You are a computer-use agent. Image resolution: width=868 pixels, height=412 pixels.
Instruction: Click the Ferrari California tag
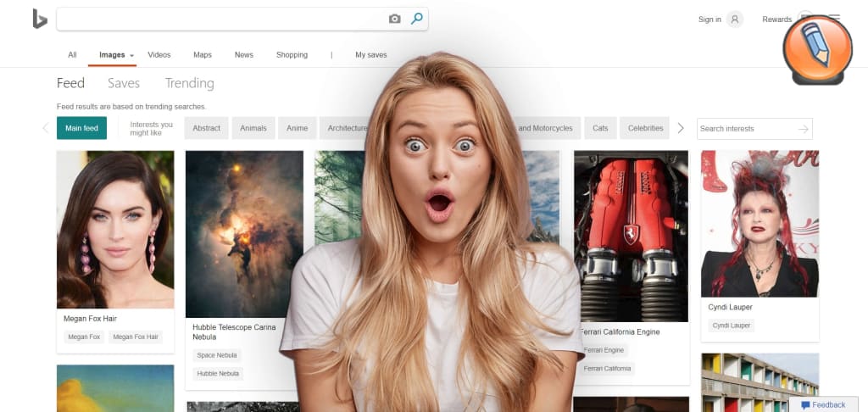[x=607, y=369]
